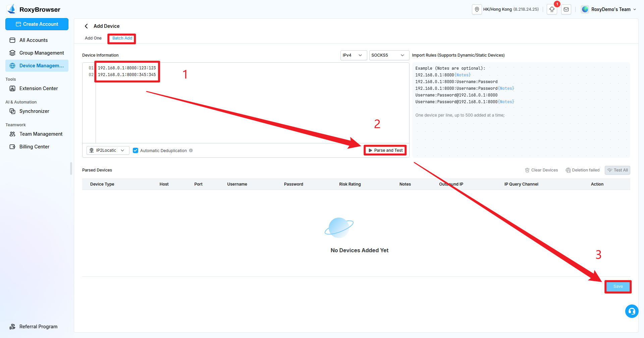The width and height of the screenshot is (644, 338).
Task: Click the Test All wifi icon
Action: pyautogui.click(x=610, y=170)
